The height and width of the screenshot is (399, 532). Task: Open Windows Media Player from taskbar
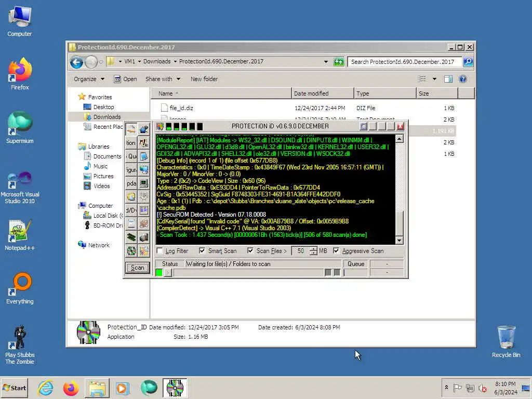(122, 388)
